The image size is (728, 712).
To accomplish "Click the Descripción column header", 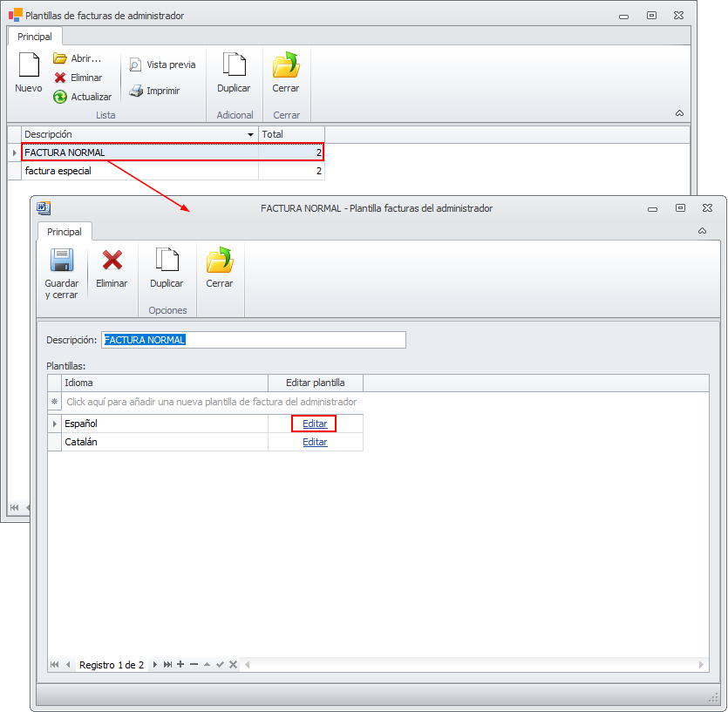I will (139, 134).
